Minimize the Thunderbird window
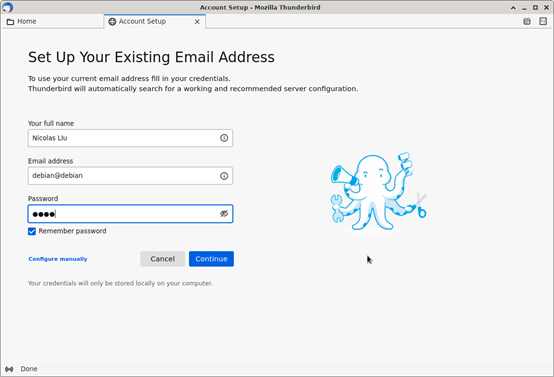This screenshot has height=377, width=554. (x=524, y=7)
